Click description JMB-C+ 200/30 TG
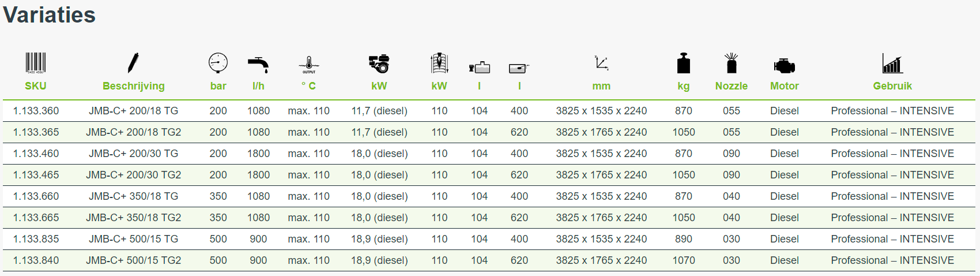The height and width of the screenshot is (276, 980). tap(134, 154)
